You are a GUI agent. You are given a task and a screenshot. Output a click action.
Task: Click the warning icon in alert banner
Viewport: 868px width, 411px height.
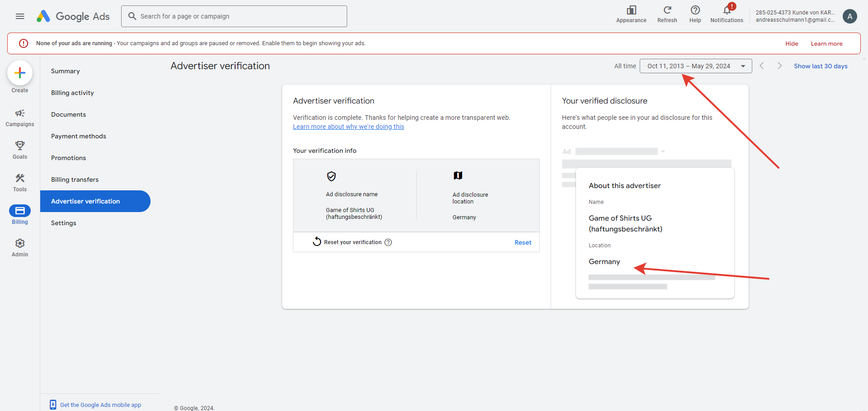(x=24, y=43)
